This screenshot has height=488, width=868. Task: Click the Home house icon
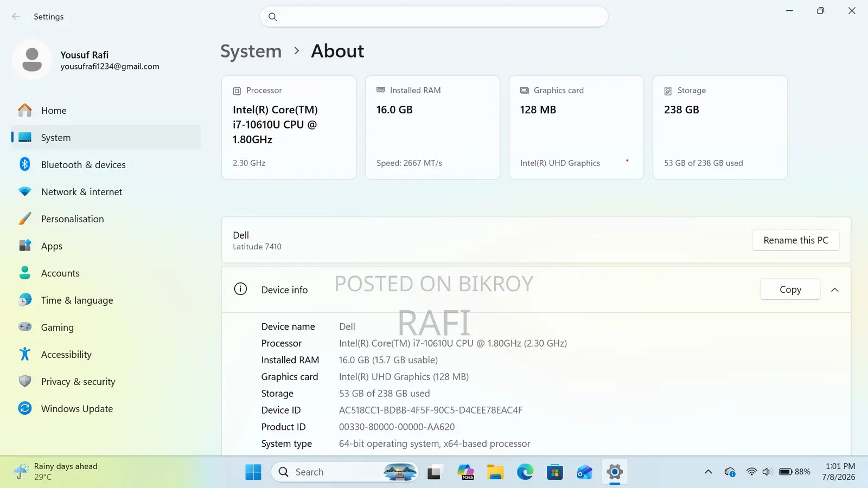click(25, 110)
